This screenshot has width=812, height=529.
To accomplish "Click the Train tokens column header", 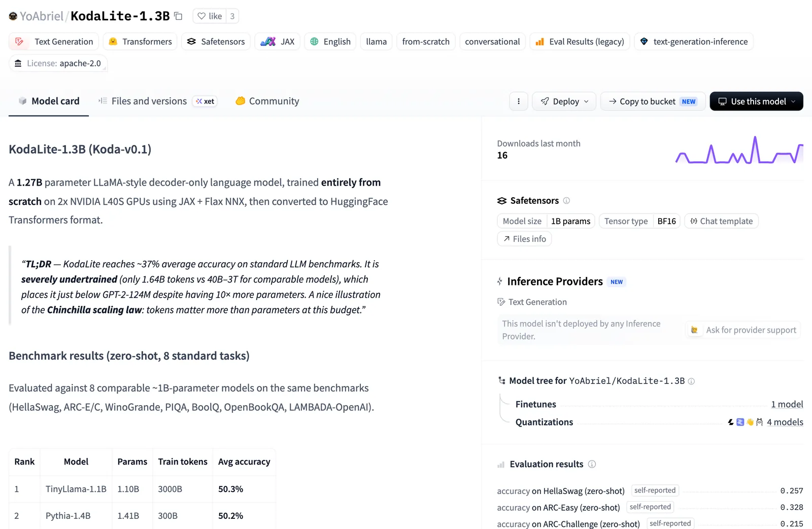I will point(183,462).
